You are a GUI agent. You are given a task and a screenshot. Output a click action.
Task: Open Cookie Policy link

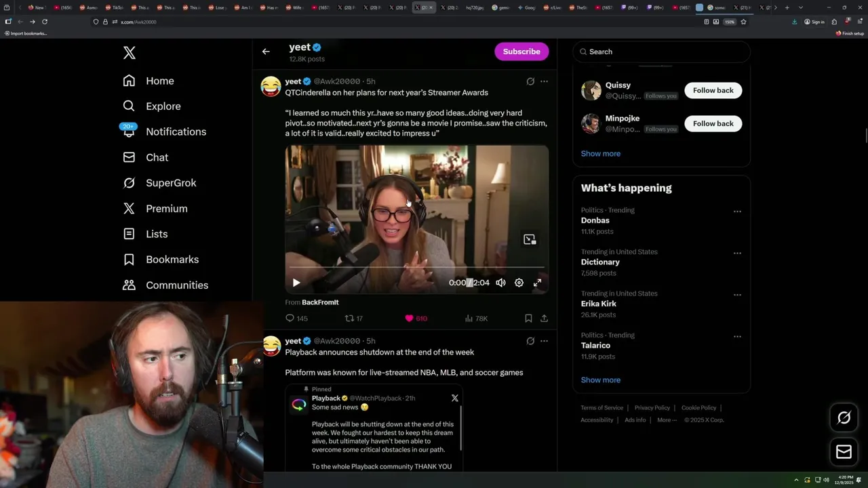[698, 408]
